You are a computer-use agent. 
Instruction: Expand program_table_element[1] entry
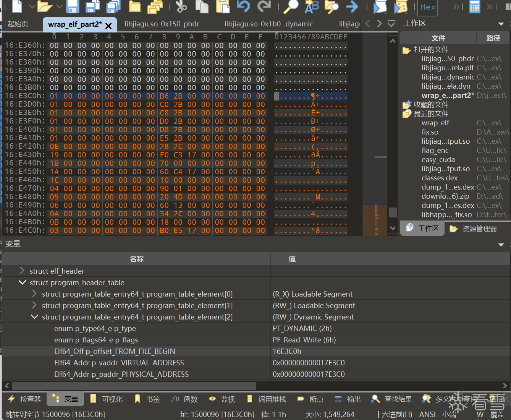34,305
